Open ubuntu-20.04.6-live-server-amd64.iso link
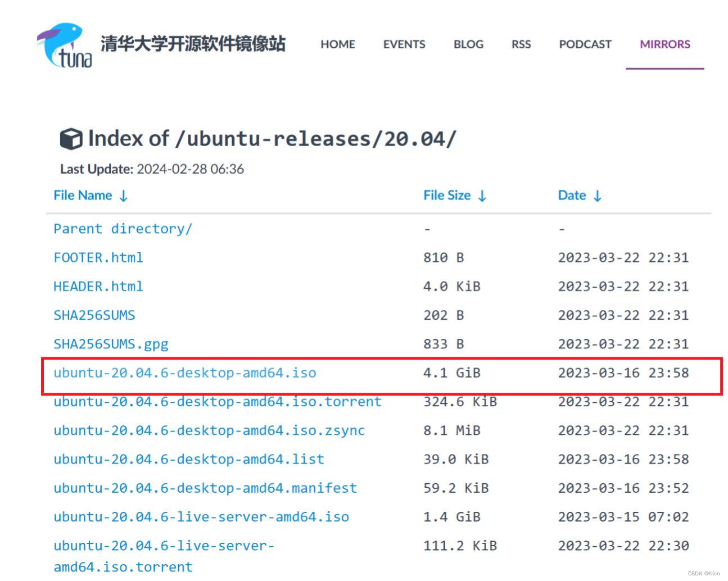Image resolution: width=728 pixels, height=581 pixels. (x=201, y=516)
